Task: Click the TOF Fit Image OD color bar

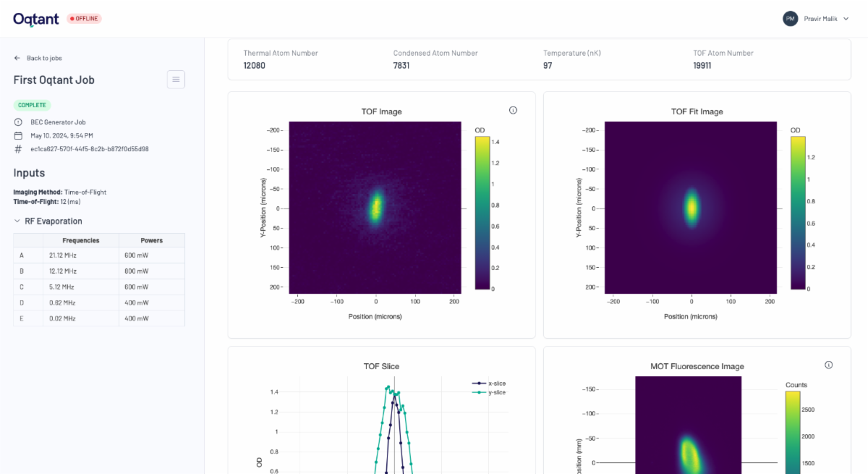Action: tap(798, 213)
